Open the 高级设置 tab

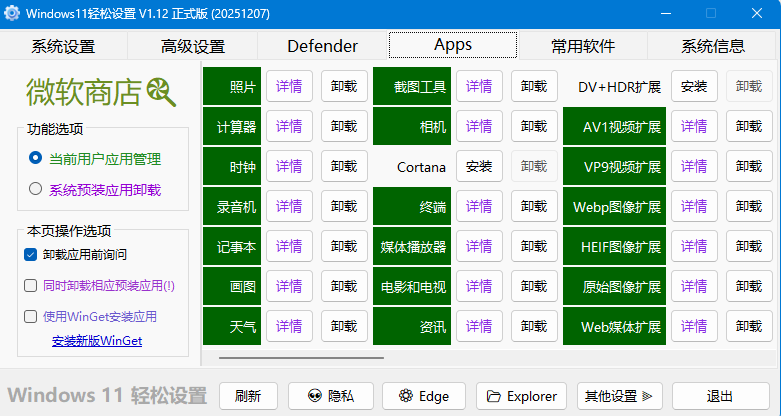pyautogui.click(x=193, y=46)
